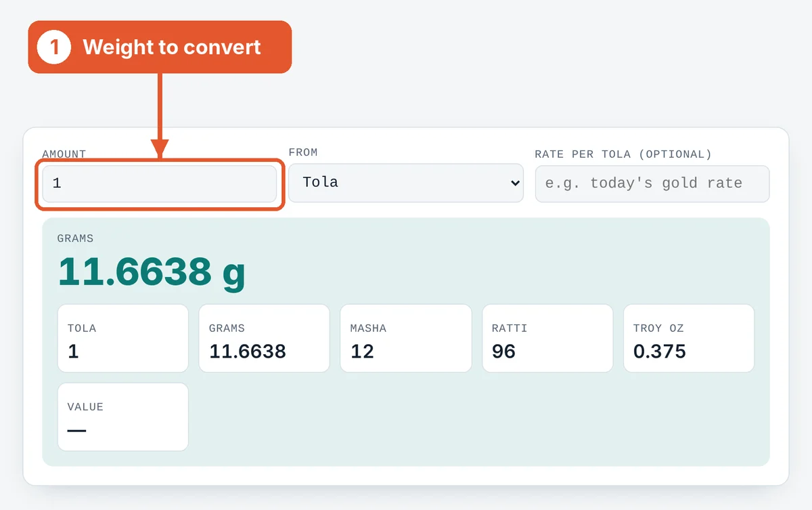Viewport: 812px width, 510px height.
Task: Click the Value result card
Action: (123, 417)
